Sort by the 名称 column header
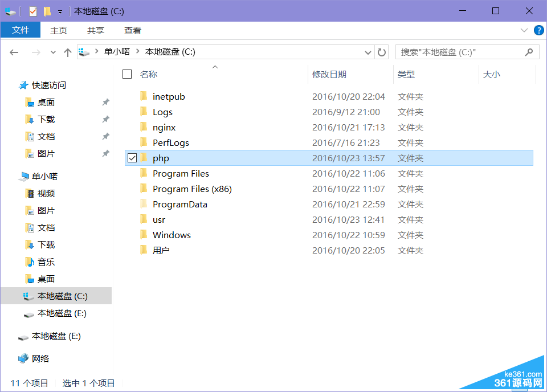Screen dimensions: 547x392 tap(149, 74)
